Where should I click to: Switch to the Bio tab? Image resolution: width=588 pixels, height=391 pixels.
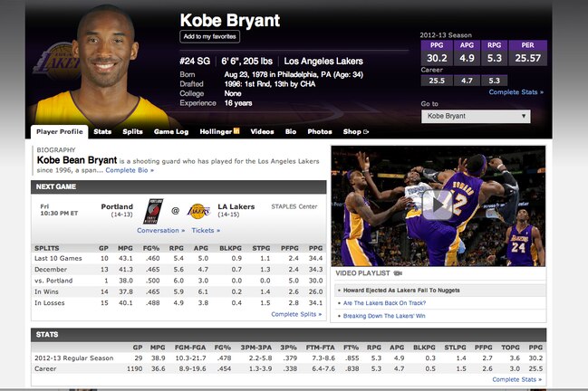click(291, 132)
